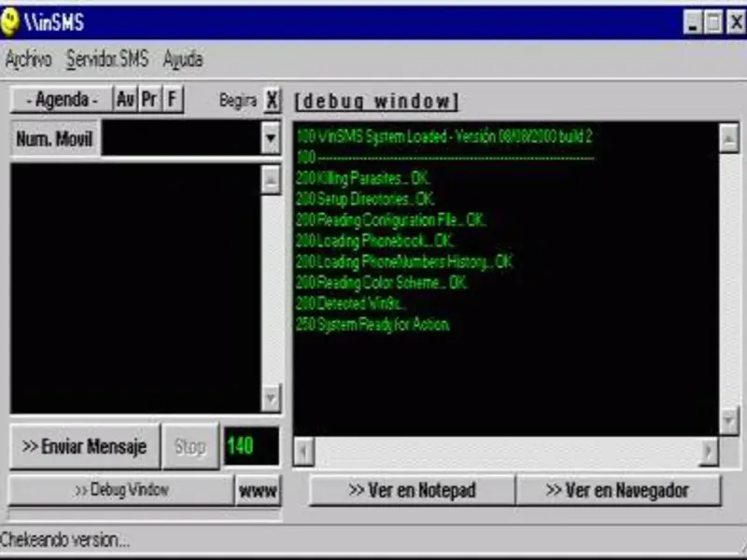Click message area scroll up arrow
Viewport: 747px width, 560px height.
271,180
